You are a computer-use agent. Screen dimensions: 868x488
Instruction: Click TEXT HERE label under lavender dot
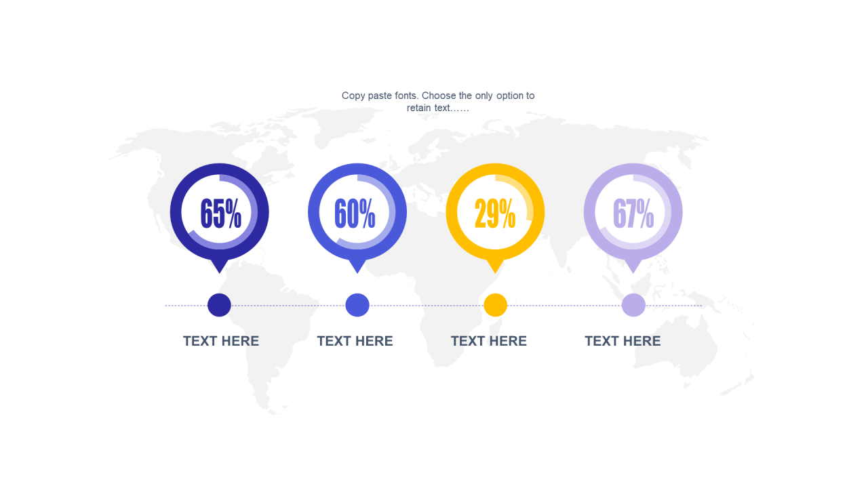point(623,341)
